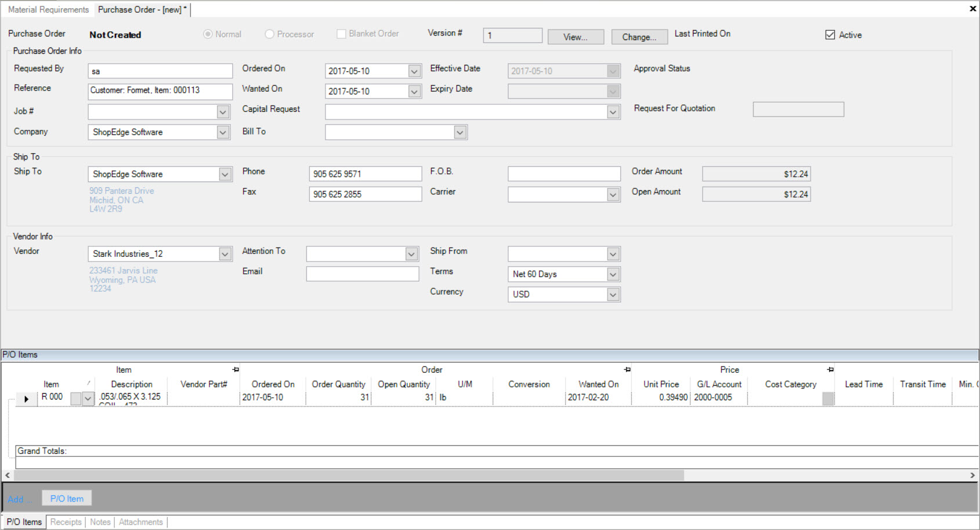Screen dimensions: 980x530
Task: Click the Version # field
Action: (512, 35)
